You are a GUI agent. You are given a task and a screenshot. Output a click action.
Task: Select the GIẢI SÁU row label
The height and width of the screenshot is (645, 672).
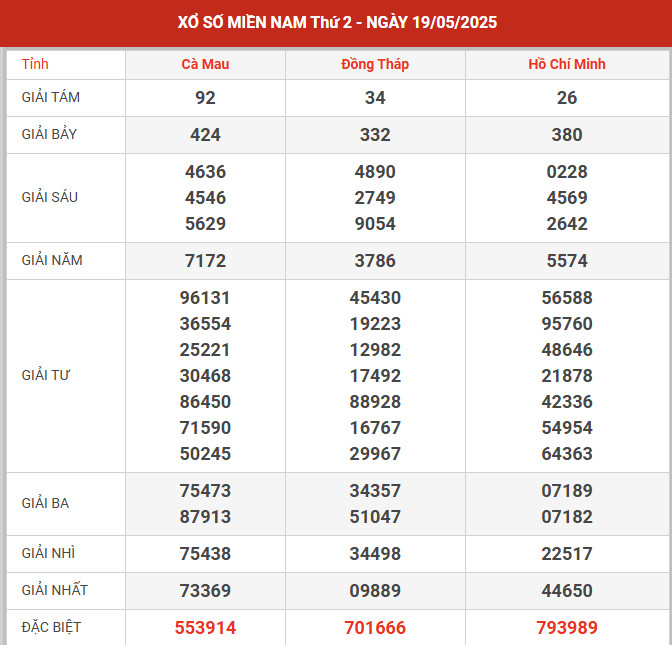point(50,197)
